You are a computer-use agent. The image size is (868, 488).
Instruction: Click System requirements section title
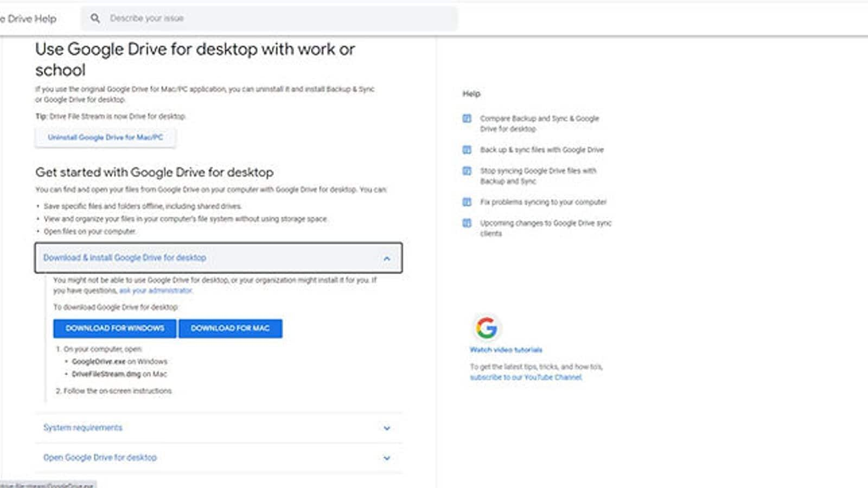coord(83,428)
